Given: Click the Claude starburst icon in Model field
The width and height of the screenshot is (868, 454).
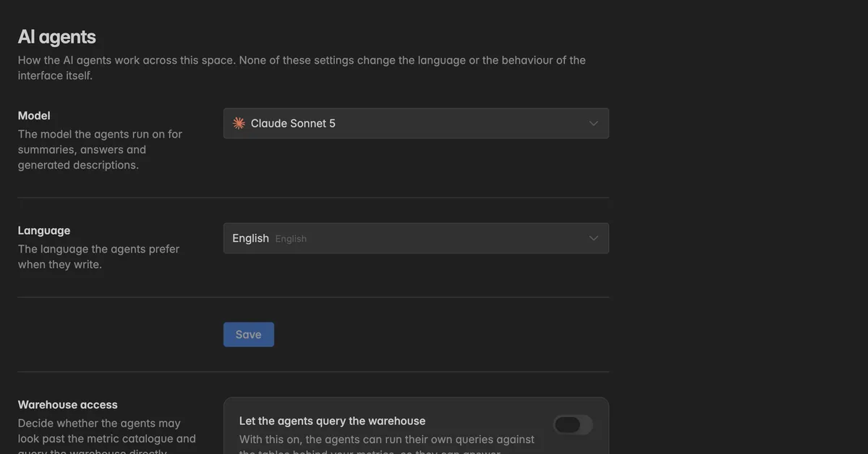Looking at the screenshot, I should (x=239, y=123).
